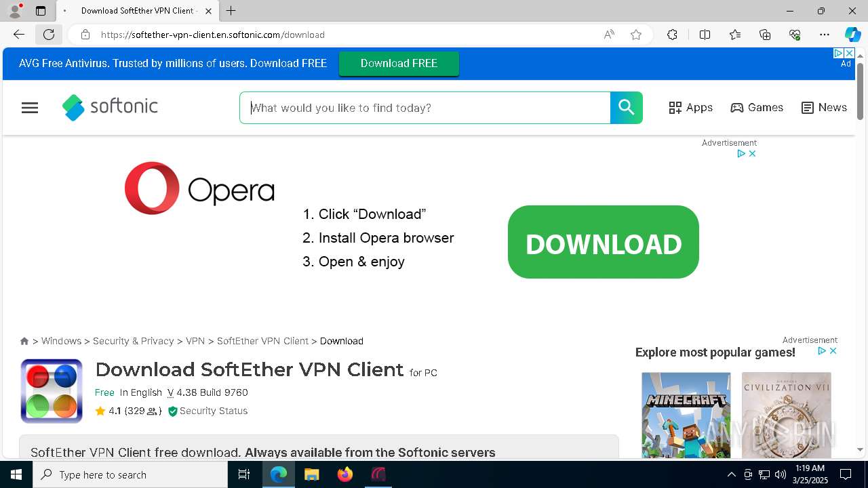Open the Extensions puzzle icon
868x488 pixels.
click(672, 35)
